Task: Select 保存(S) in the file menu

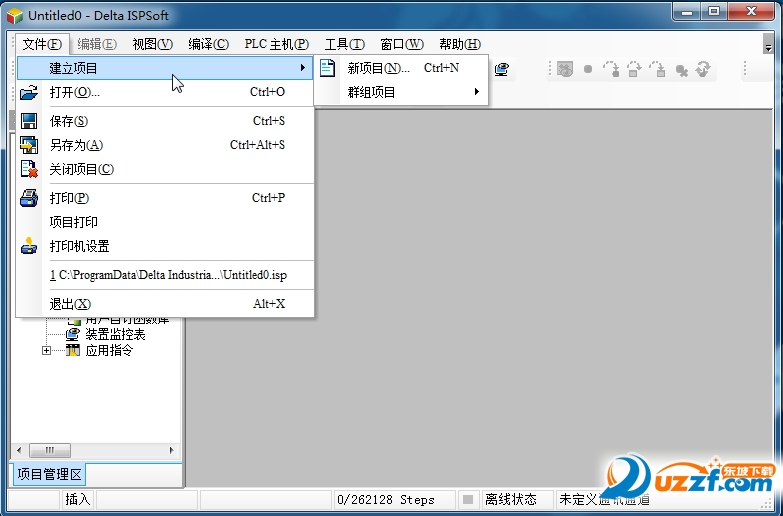Action: click(165, 121)
